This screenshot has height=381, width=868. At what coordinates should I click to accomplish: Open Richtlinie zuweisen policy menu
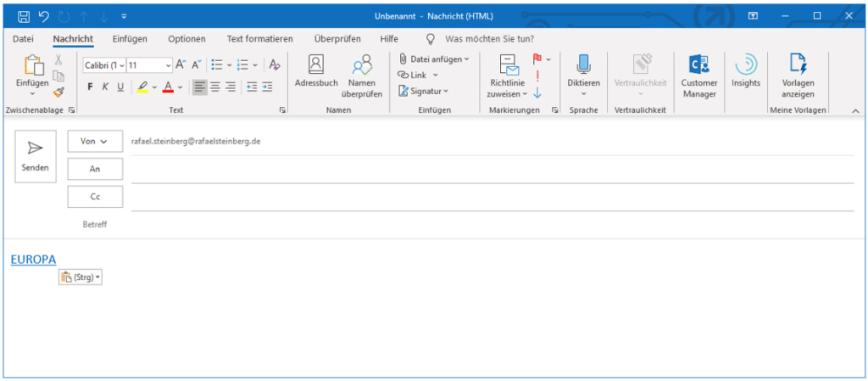tap(507, 76)
